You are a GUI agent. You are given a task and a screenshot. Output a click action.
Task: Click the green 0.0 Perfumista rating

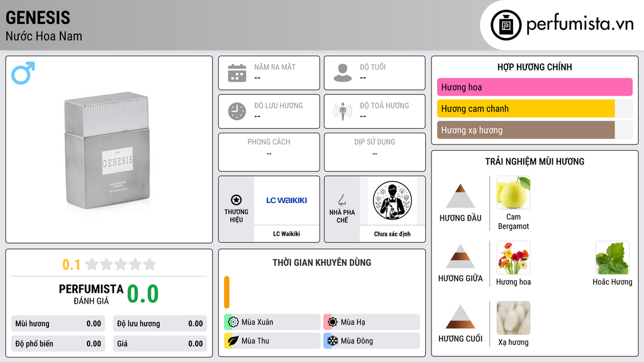coord(143,293)
